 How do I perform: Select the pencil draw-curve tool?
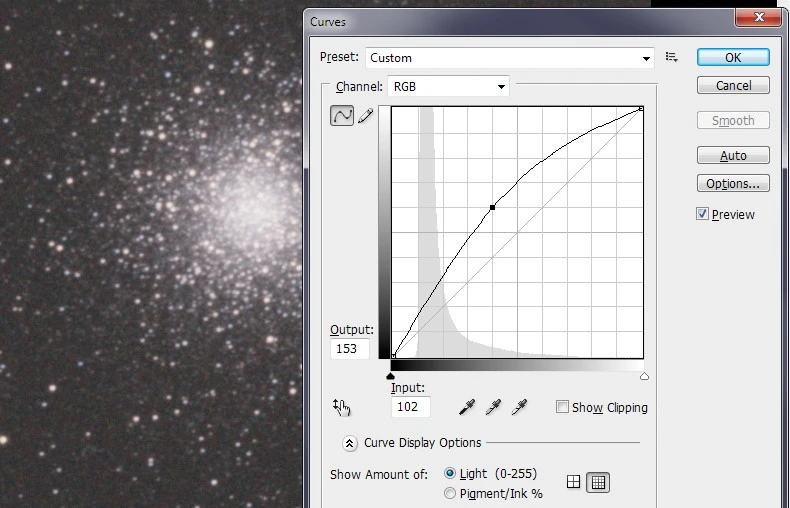coord(365,116)
